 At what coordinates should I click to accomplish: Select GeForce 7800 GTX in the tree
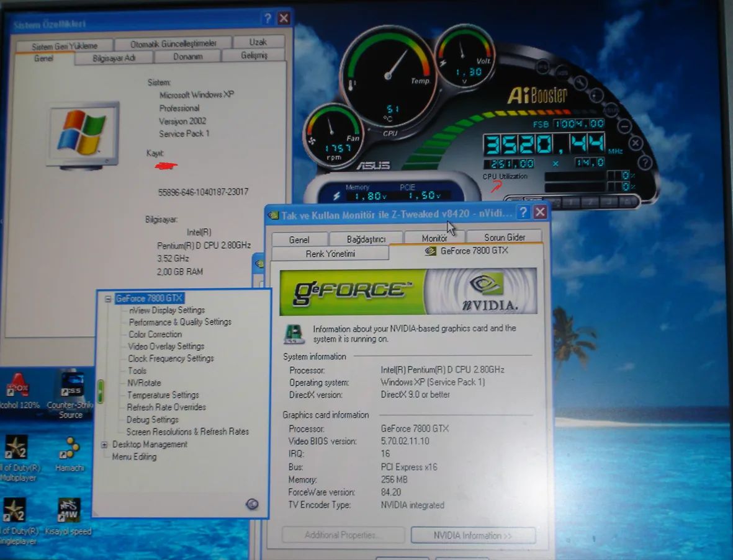coord(149,298)
